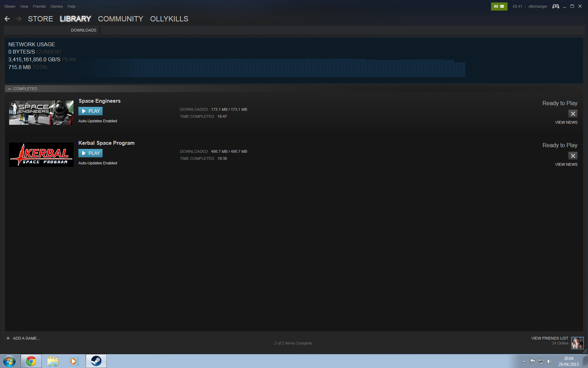Viewport: 588px width, 368px height.
Task: Click the £0.41 wallet balance
Action: (517, 6)
